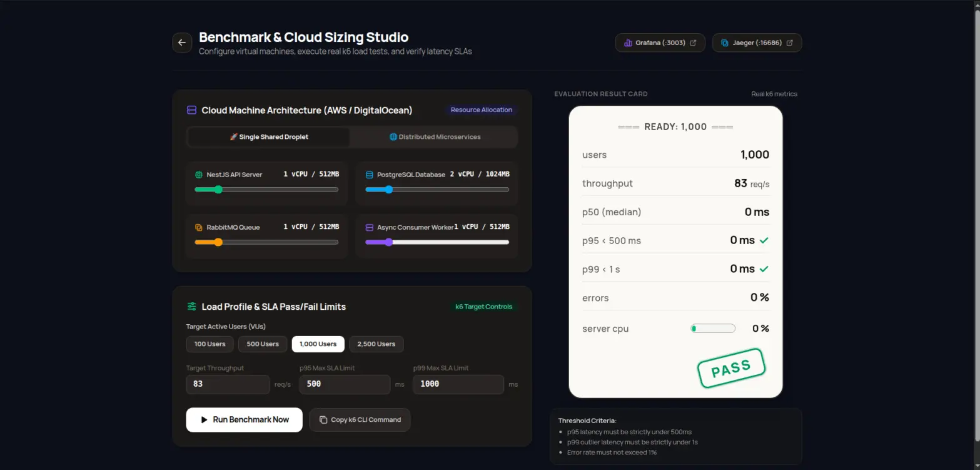Viewport: 980px width, 470px height.
Task: Click "Error rate must not exceed 1%" text
Action: tap(612, 452)
